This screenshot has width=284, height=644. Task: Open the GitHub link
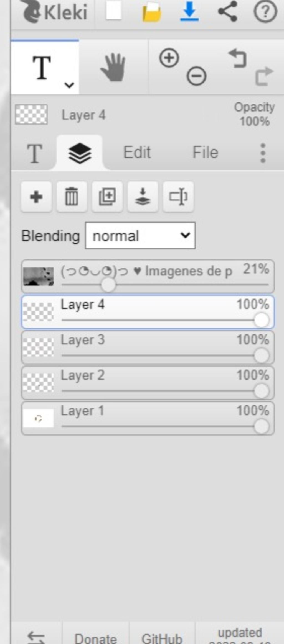[x=162, y=638]
